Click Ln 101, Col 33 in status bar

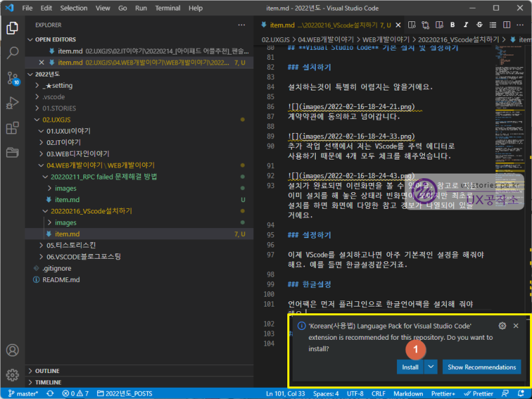coord(285,394)
